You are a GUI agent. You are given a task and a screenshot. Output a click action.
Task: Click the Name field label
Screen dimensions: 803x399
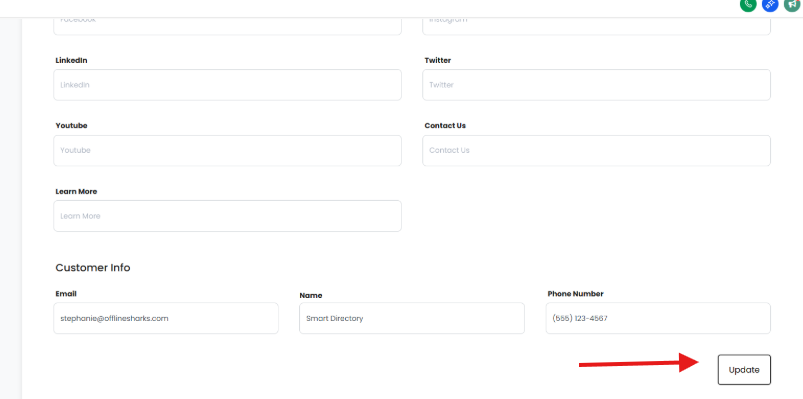click(310, 296)
